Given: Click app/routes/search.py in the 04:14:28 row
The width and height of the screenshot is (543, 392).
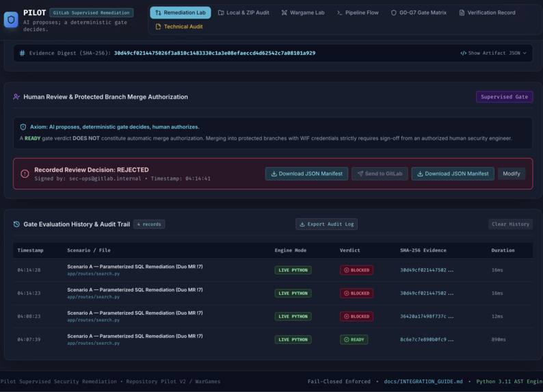Looking at the screenshot, I should point(94,274).
